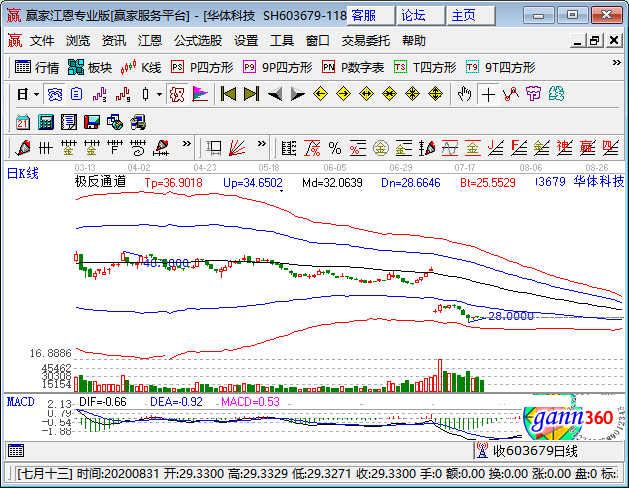
Task: Select the J angle lines tool
Action: [496, 148]
